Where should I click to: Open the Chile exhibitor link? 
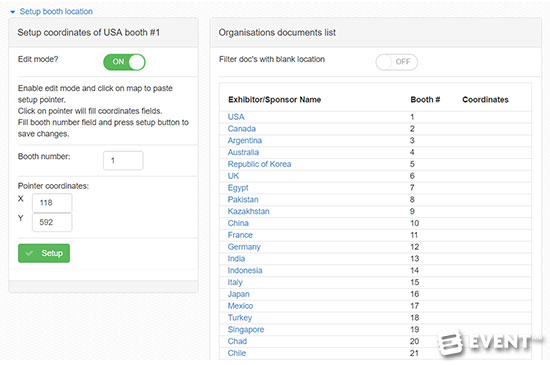pyautogui.click(x=236, y=353)
